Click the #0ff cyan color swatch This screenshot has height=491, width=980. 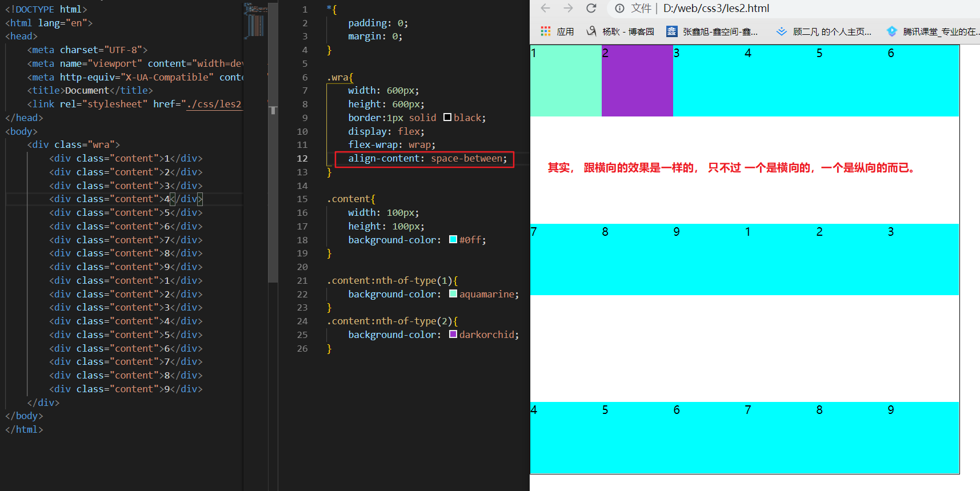[453, 240]
